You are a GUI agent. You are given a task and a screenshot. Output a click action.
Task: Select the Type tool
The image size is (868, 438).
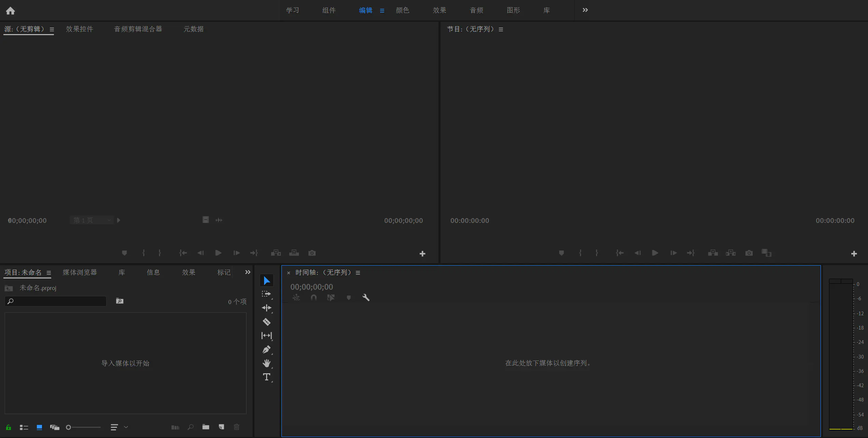266,377
